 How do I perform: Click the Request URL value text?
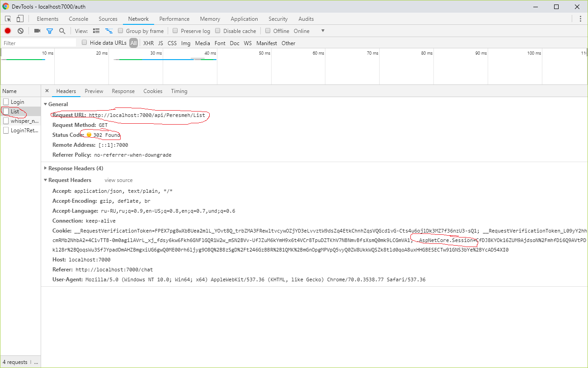(147, 115)
